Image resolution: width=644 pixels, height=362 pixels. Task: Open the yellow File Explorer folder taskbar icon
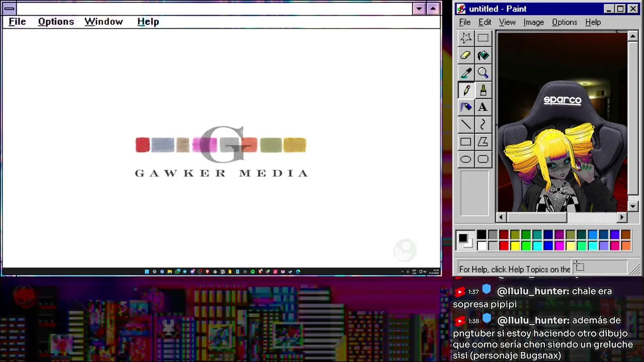[x=170, y=271]
